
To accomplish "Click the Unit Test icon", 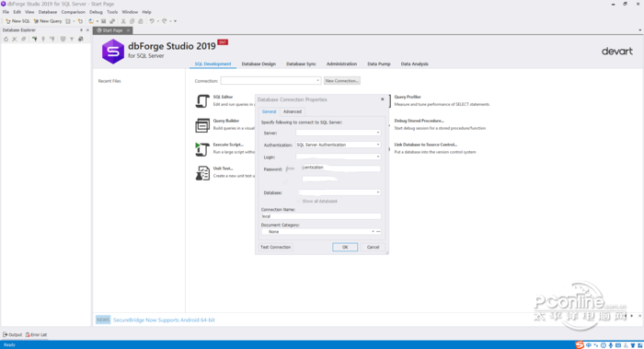I will tap(202, 172).
